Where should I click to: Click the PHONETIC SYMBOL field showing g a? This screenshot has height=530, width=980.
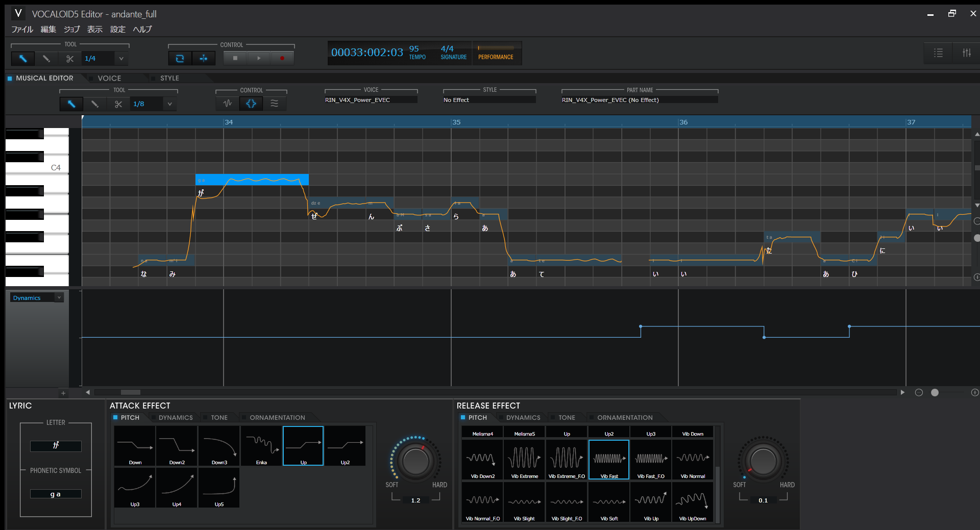click(x=56, y=494)
